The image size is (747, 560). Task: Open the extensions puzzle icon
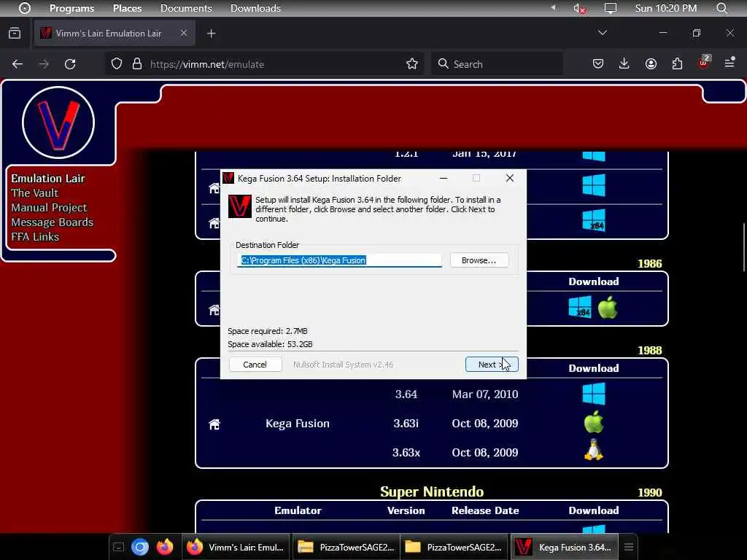(x=677, y=64)
